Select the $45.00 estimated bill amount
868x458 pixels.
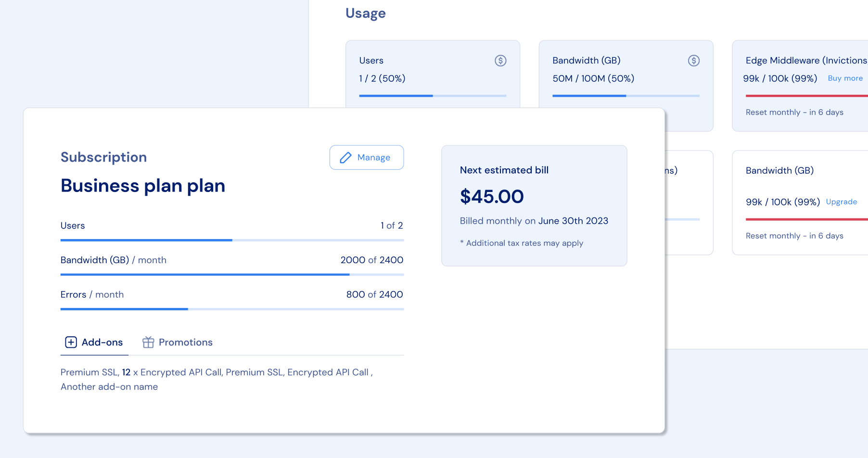(x=491, y=197)
